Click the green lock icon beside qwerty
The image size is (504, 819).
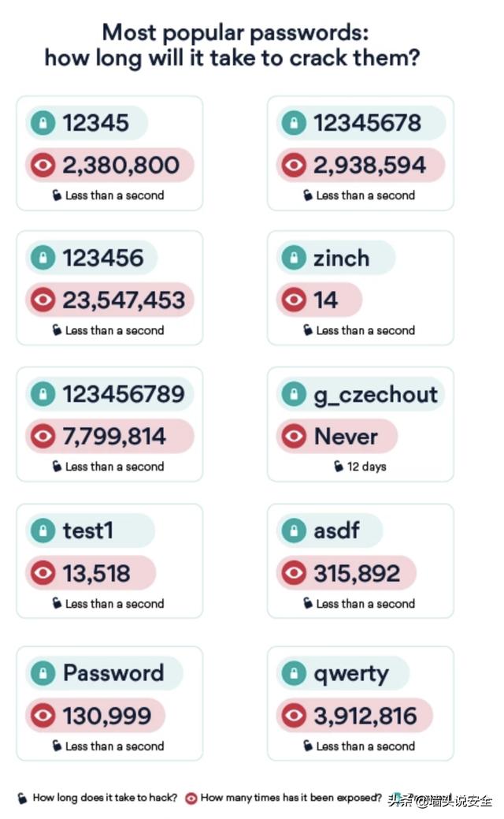pos(294,674)
